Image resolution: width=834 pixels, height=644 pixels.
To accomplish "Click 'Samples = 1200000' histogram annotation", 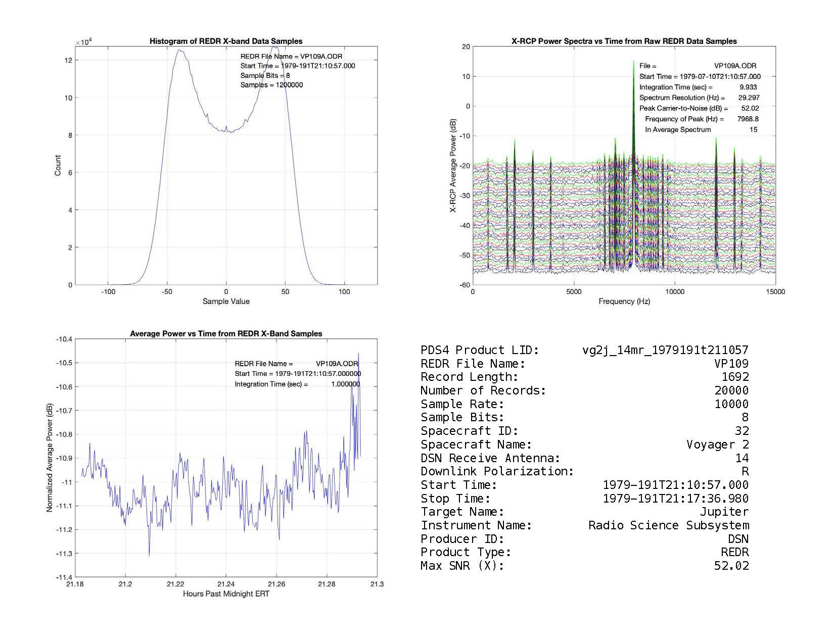I will click(x=271, y=85).
